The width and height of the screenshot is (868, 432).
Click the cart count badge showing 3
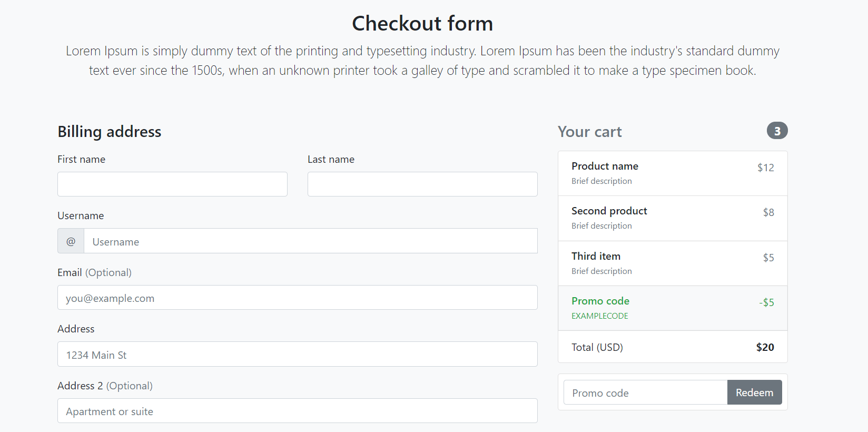777,130
